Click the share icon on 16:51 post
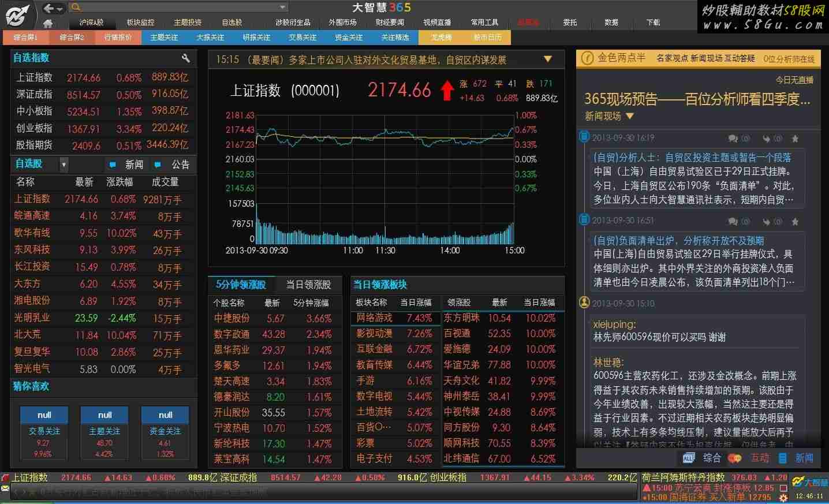This screenshot has height=504, width=829. click(766, 221)
